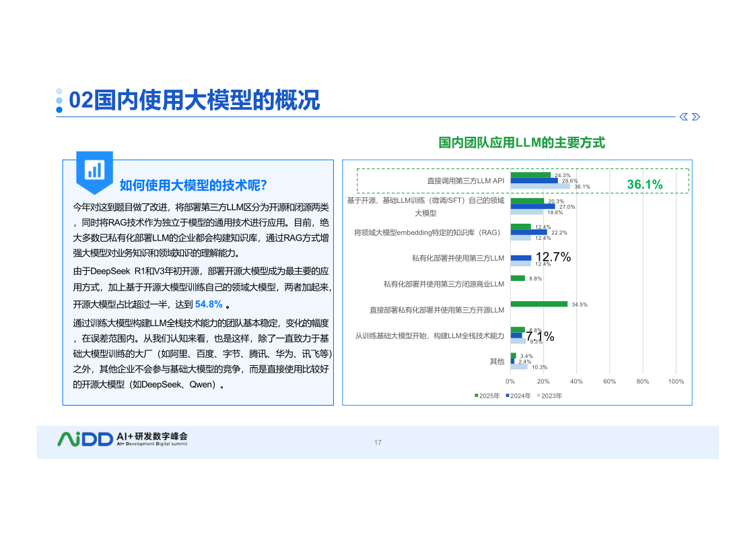Click the next-slide double chevron arrow
The width and height of the screenshot is (756, 535).
pyautogui.click(x=695, y=117)
